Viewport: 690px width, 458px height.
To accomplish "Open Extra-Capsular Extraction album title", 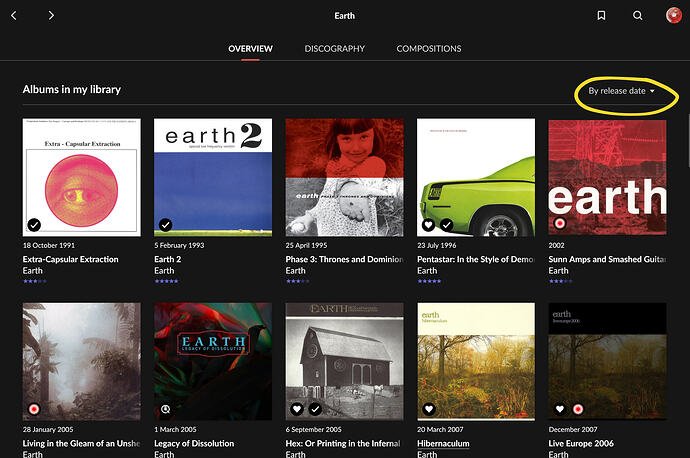I will [x=70, y=260].
